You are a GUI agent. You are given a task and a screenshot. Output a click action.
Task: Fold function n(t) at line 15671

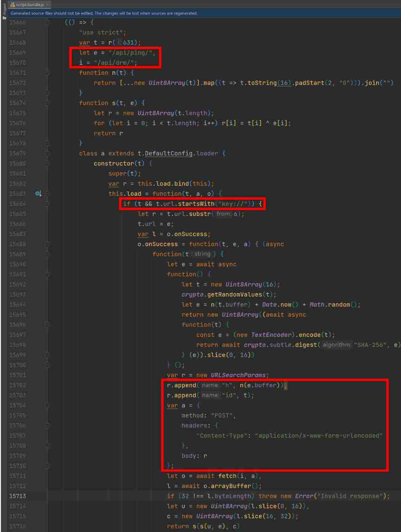(47, 73)
